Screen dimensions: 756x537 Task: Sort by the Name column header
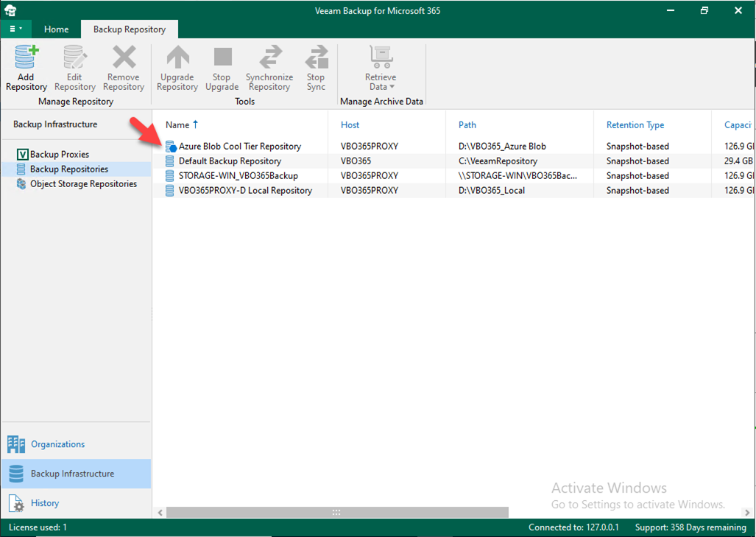click(x=177, y=125)
